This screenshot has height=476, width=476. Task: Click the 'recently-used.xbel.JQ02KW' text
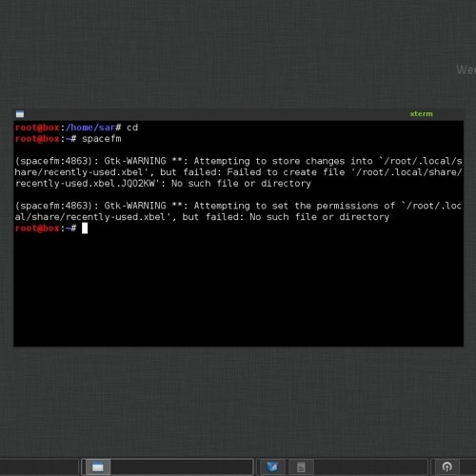[x=85, y=184]
